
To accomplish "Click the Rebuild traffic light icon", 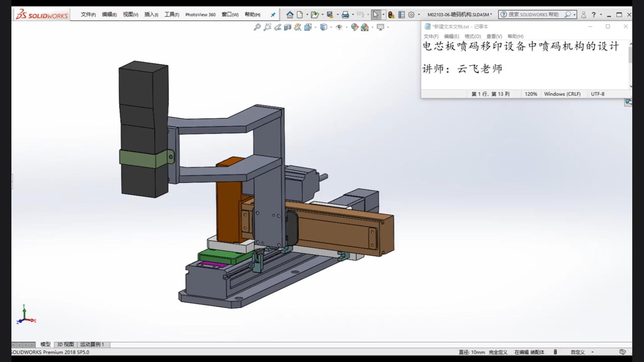I will [391, 15].
